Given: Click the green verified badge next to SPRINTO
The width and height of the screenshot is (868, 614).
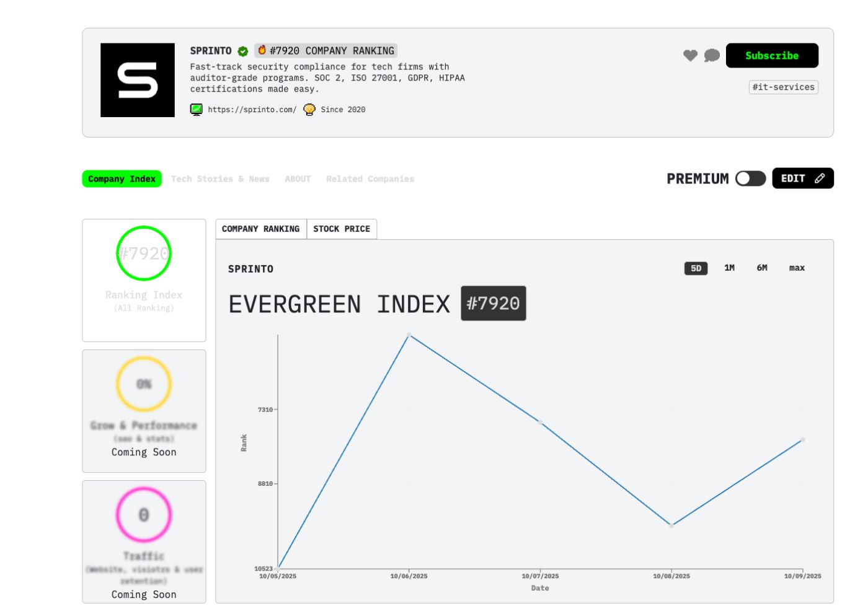Looking at the screenshot, I should coord(243,51).
